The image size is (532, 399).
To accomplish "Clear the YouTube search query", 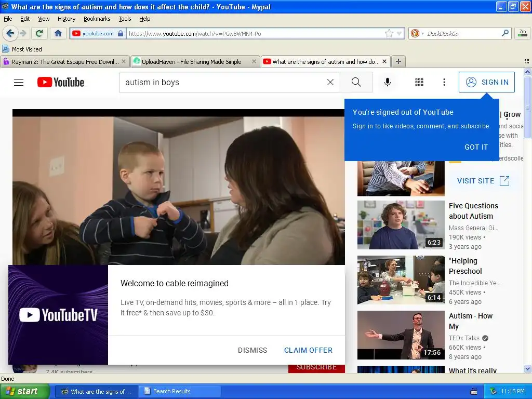I will click(x=330, y=82).
